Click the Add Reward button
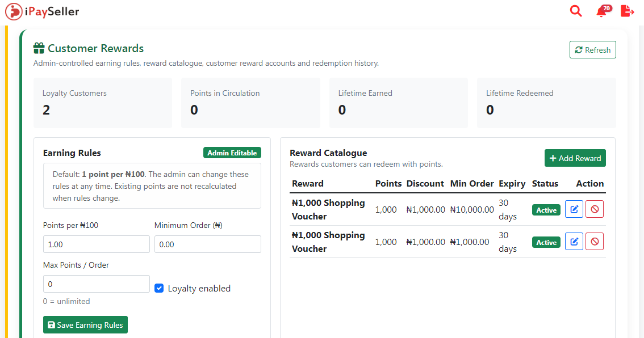This screenshot has width=644, height=338. point(575,158)
